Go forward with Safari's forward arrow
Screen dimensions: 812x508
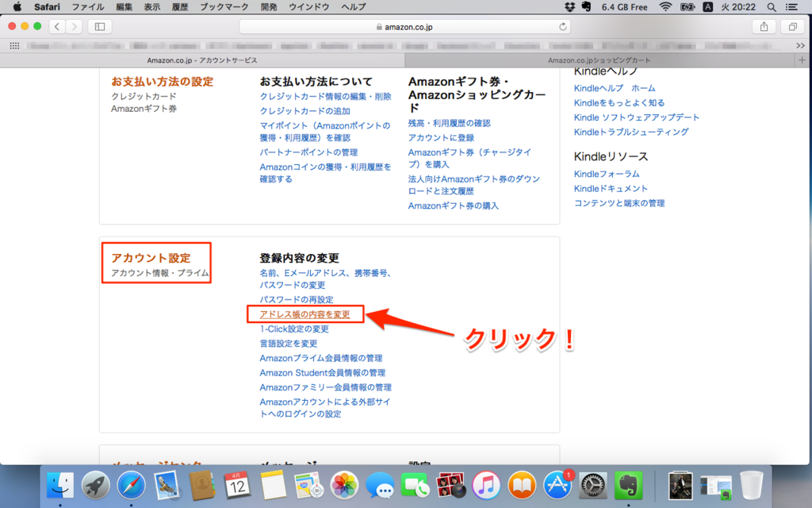pyautogui.click(x=74, y=26)
